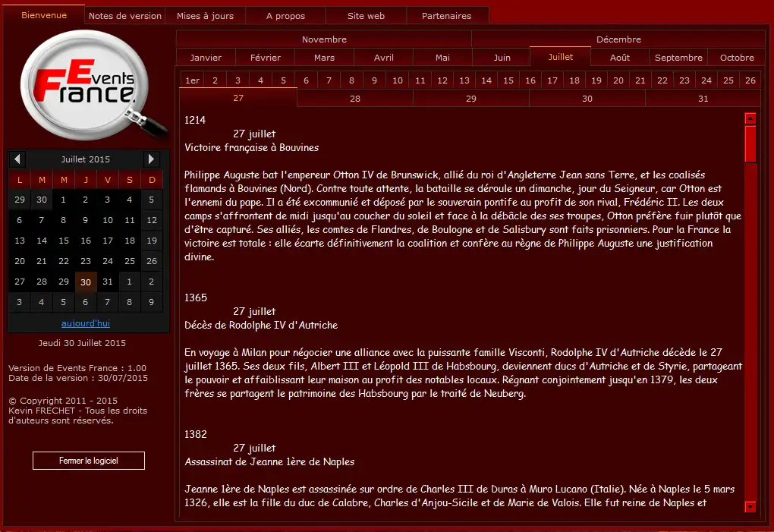Screen dimensions: 774x532
Task: Open the Notes de version tab
Action: tap(125, 16)
